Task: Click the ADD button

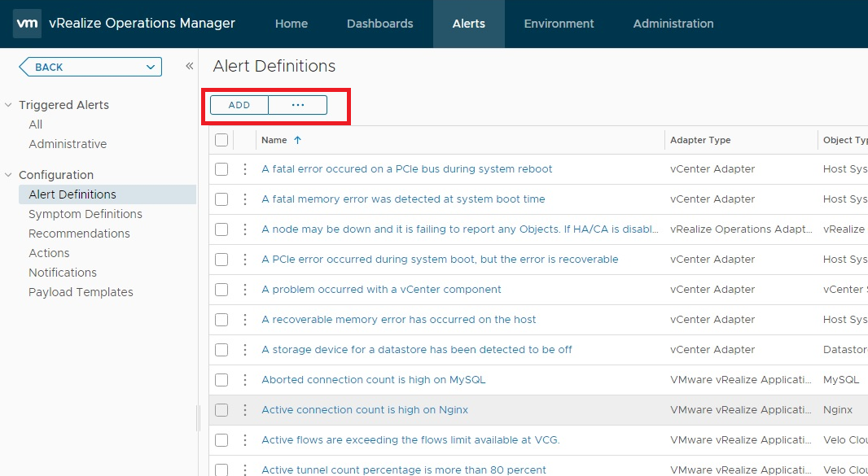Action: click(239, 105)
